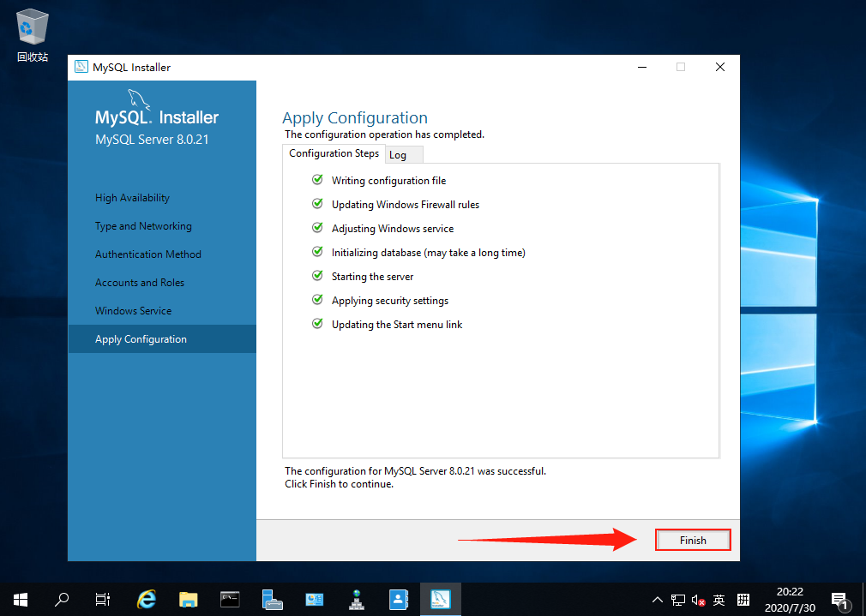Click the MySQL Installer icon in the taskbar
Viewport: 866px width, 616px height.
pos(440,599)
